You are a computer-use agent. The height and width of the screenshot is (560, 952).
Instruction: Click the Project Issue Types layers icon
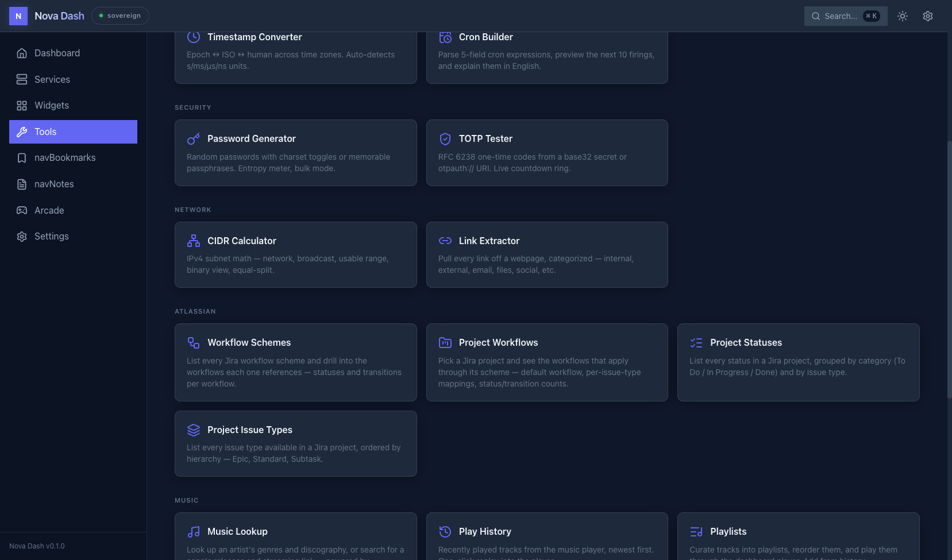(x=194, y=430)
